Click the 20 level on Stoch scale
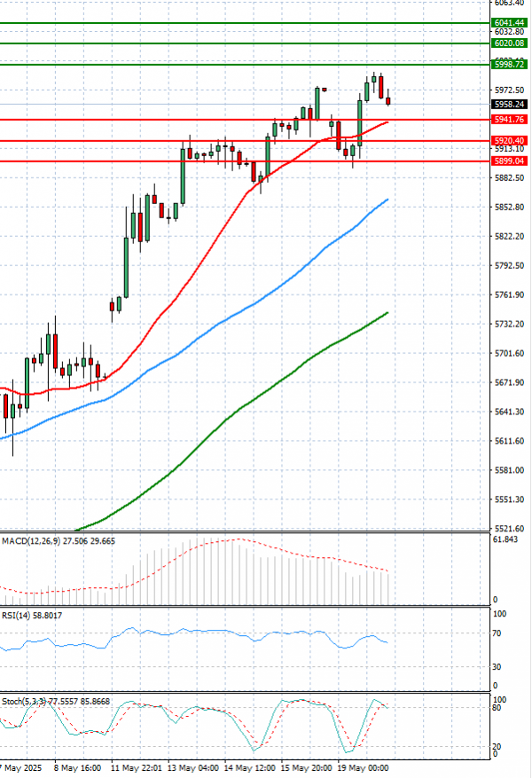532x778 pixels. pos(497,747)
